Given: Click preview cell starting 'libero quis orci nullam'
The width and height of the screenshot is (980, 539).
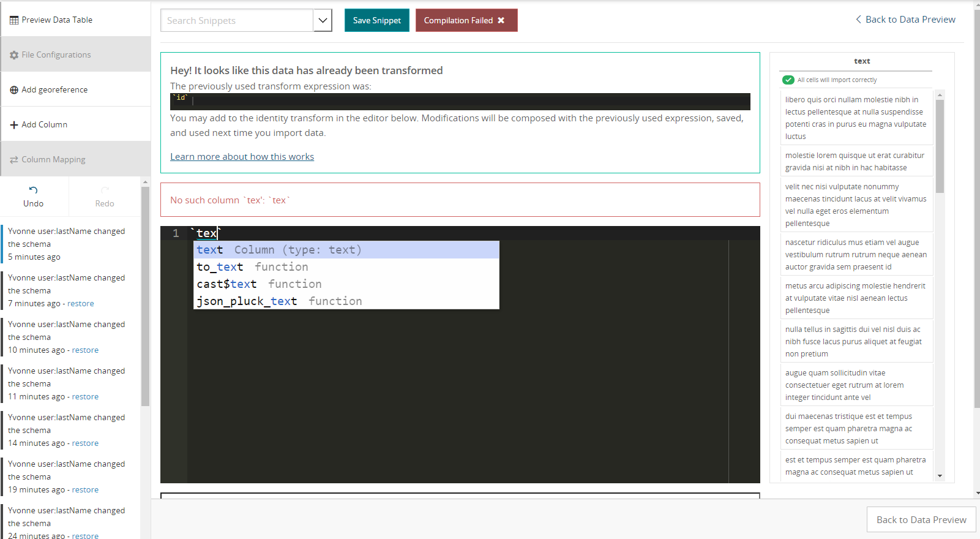Looking at the screenshot, I should (x=856, y=118).
